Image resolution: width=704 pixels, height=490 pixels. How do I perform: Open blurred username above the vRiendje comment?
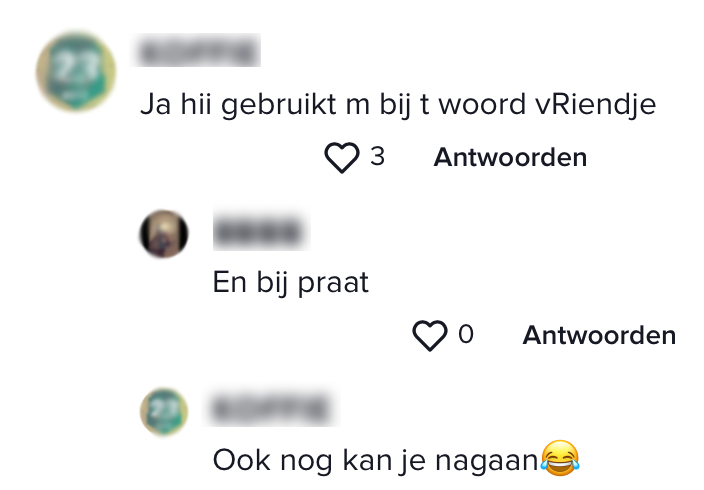click(x=197, y=51)
